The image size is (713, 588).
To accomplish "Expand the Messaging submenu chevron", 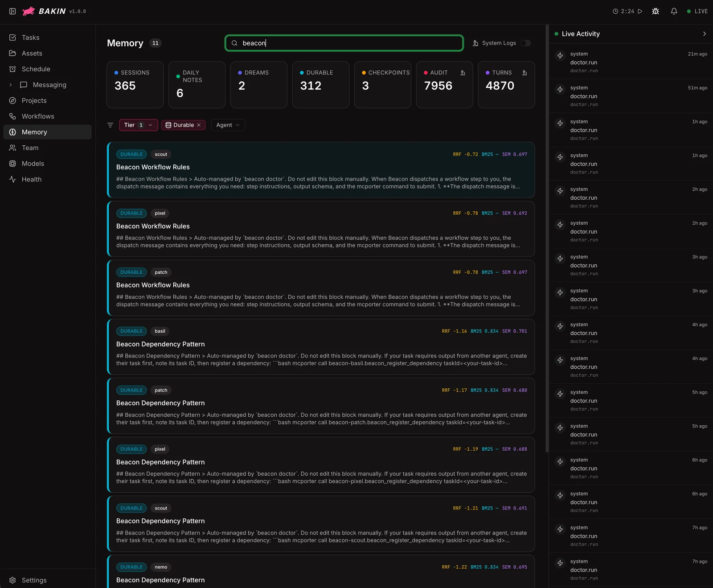I will tap(11, 85).
